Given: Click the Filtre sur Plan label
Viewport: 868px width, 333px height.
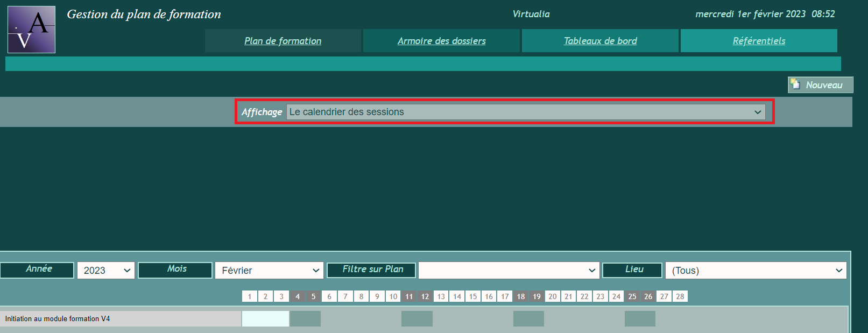Looking at the screenshot, I should coord(371,270).
